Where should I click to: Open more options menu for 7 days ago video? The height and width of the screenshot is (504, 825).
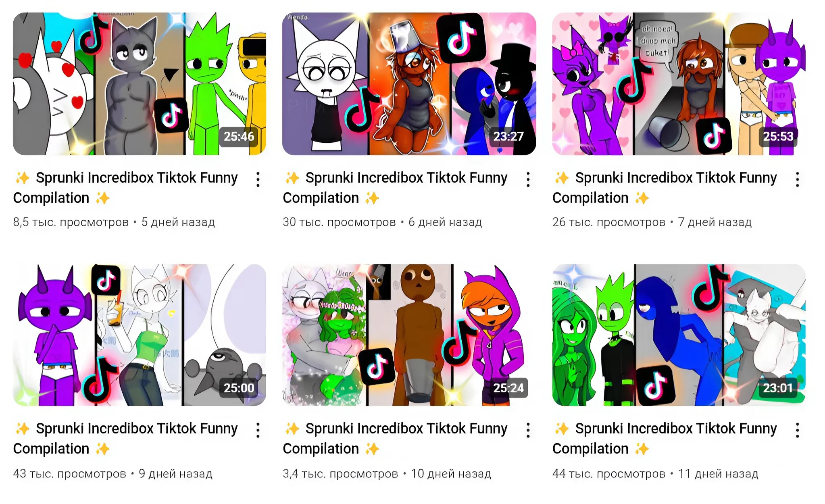tap(797, 179)
